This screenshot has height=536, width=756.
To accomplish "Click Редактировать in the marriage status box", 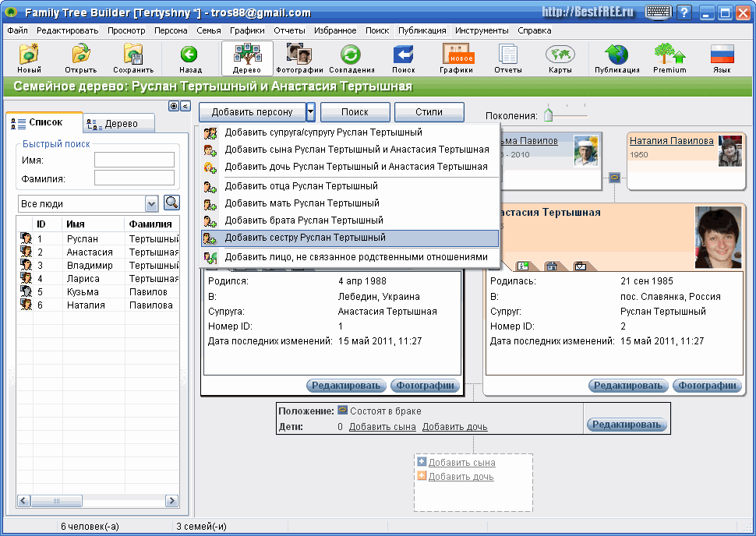I will click(x=627, y=425).
